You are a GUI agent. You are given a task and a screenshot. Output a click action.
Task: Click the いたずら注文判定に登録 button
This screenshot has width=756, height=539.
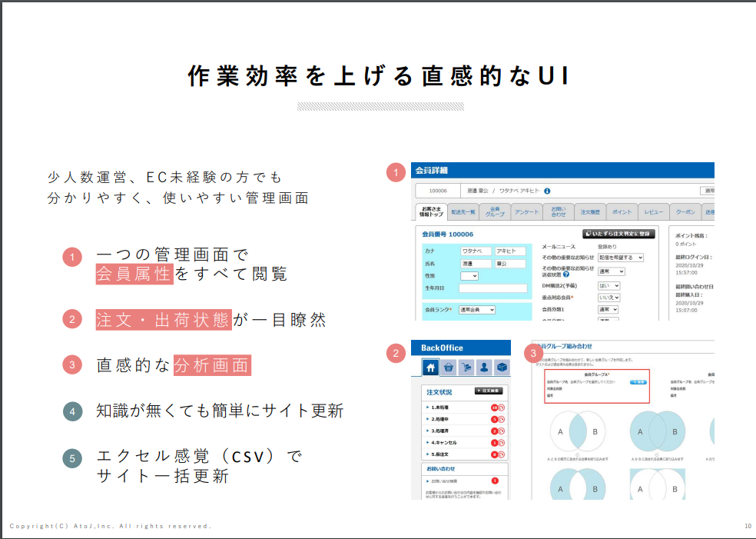(x=618, y=234)
